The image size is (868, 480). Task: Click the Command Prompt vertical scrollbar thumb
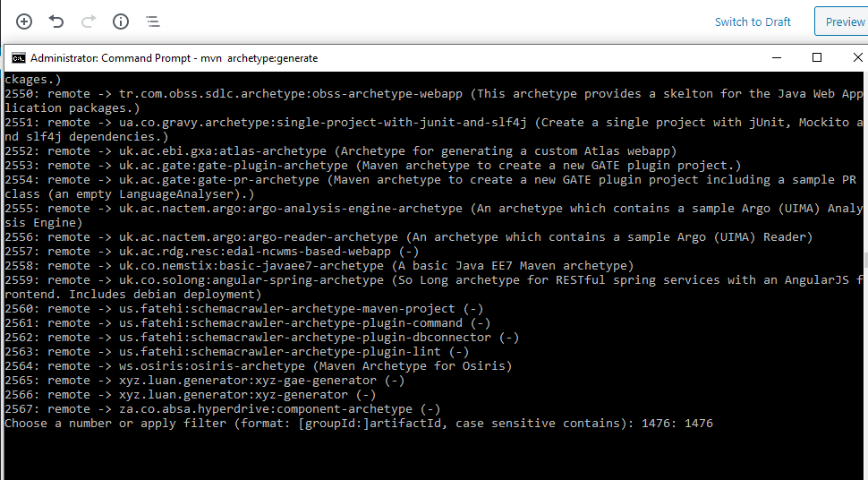(x=865, y=260)
